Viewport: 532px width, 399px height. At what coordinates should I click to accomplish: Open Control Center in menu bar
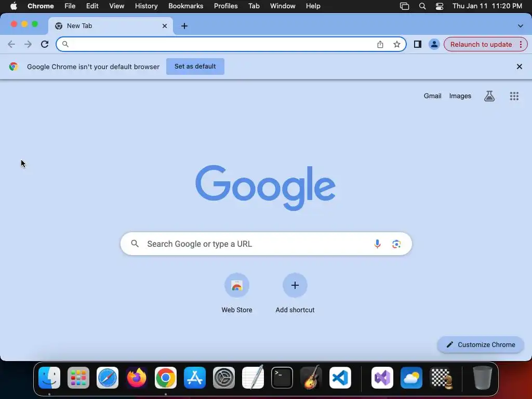click(440, 6)
